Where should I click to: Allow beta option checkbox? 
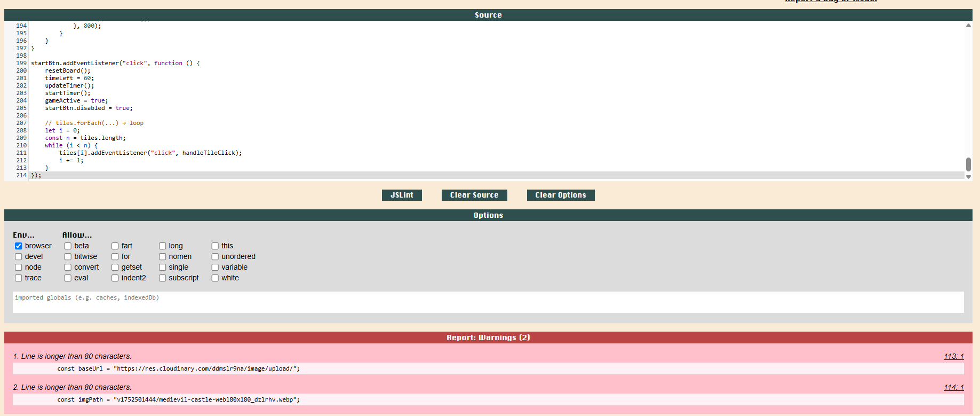coord(68,246)
